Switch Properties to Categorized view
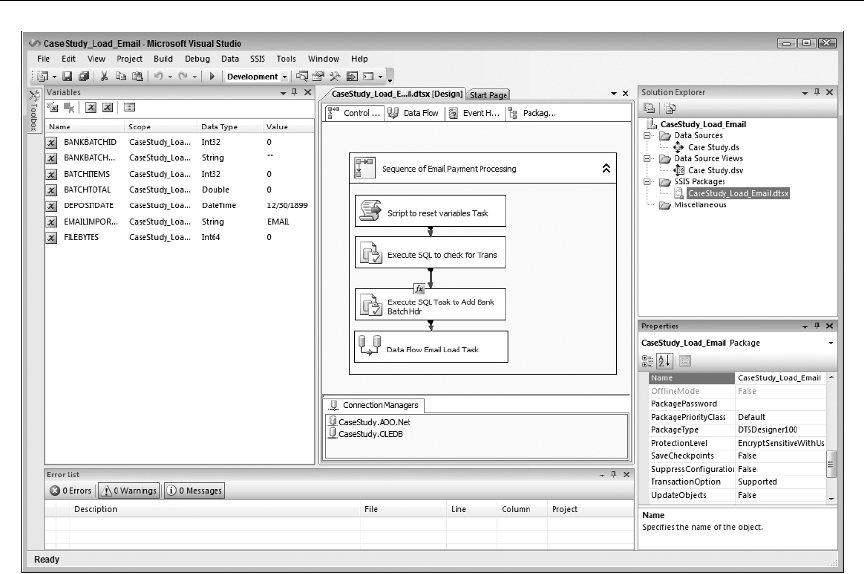 pyautogui.click(x=647, y=361)
